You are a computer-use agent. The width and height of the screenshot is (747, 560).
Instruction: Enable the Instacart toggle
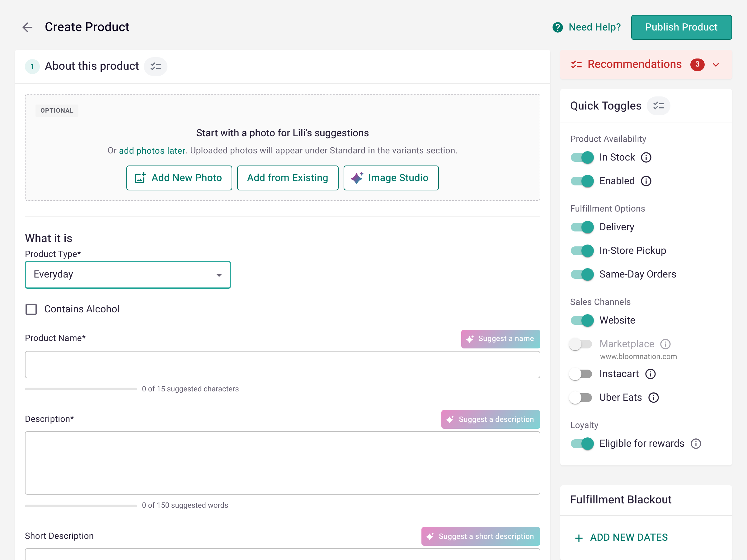581,374
